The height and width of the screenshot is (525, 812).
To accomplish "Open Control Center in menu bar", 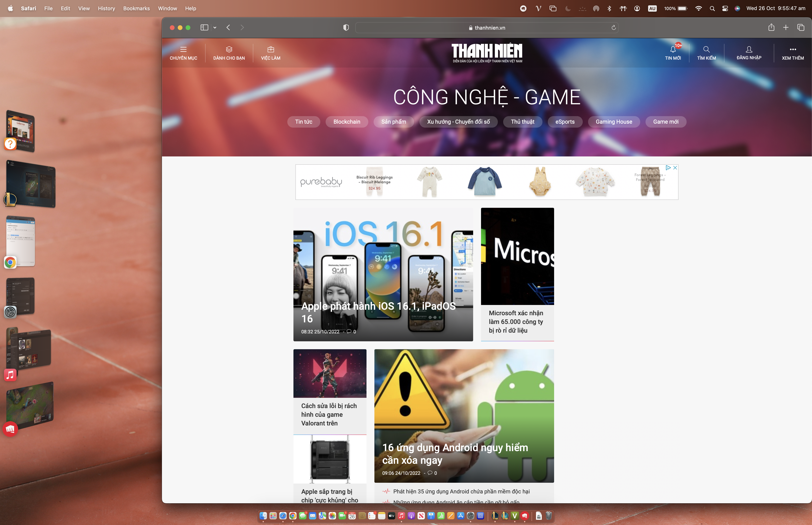I will (725, 8).
